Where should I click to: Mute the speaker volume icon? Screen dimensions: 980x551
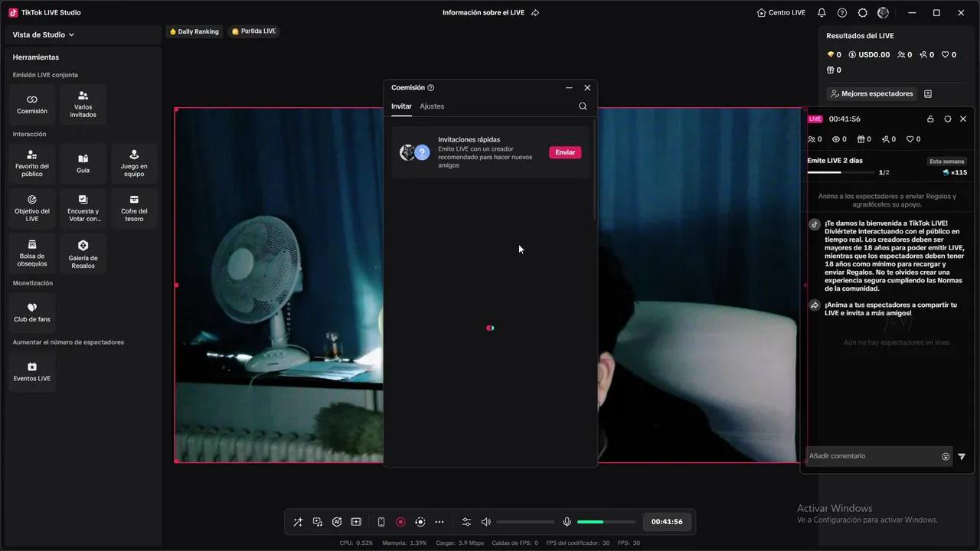coord(485,522)
